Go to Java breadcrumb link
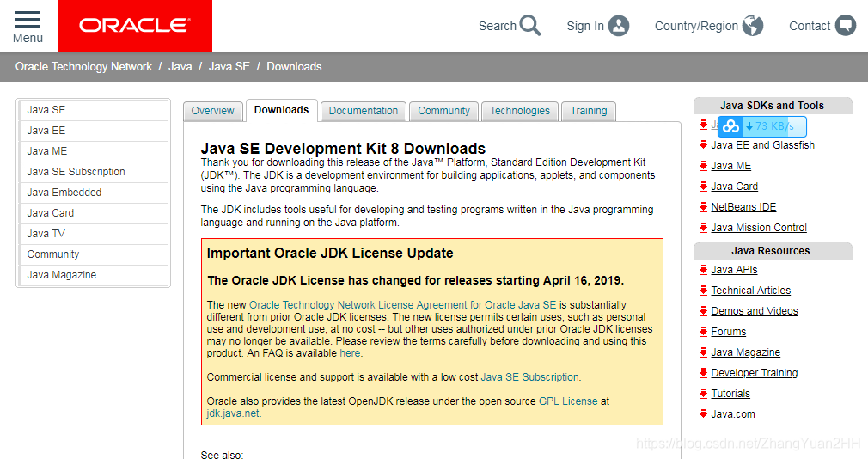 (x=180, y=66)
